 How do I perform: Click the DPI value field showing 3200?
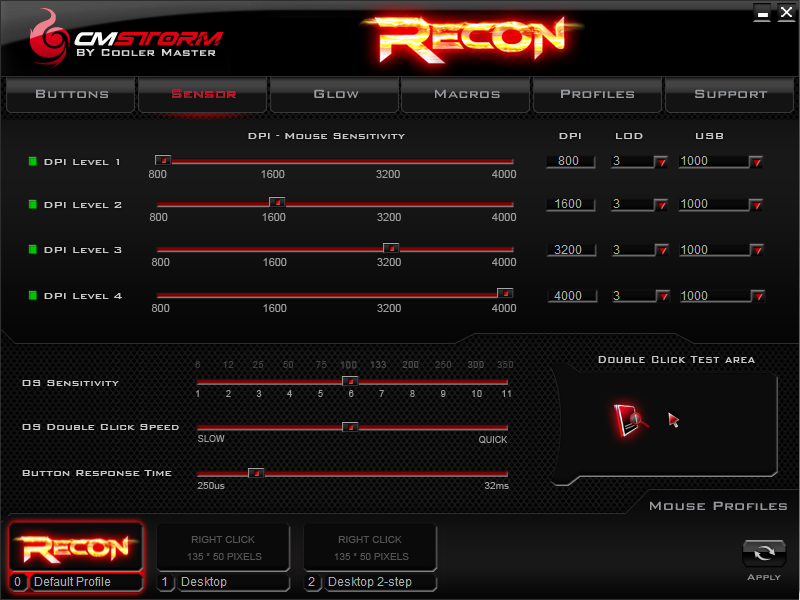pos(571,250)
